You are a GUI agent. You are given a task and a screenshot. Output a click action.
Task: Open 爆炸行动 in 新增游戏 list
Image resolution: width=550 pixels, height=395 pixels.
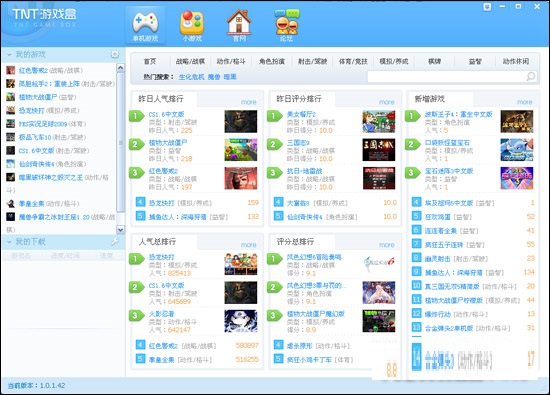(x=437, y=314)
